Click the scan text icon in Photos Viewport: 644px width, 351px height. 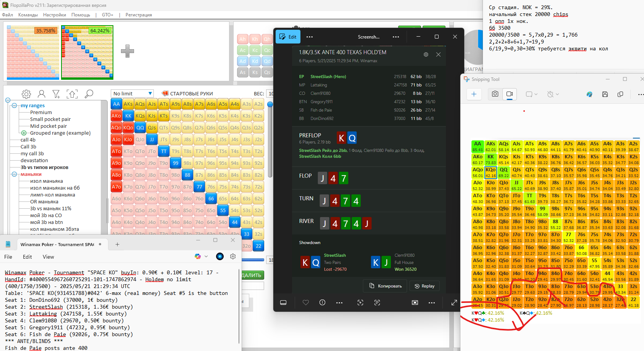pyautogui.click(x=377, y=303)
